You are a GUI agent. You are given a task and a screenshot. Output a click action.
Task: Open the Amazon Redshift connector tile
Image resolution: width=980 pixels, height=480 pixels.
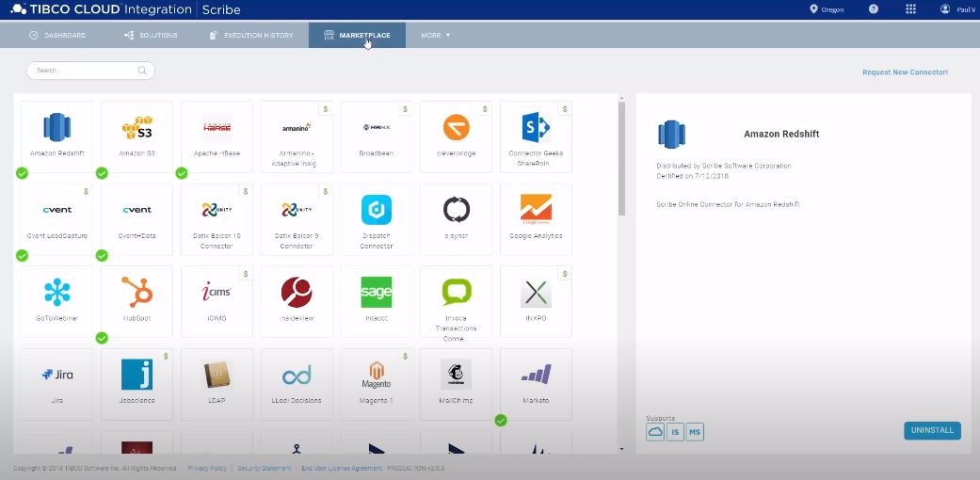point(56,136)
